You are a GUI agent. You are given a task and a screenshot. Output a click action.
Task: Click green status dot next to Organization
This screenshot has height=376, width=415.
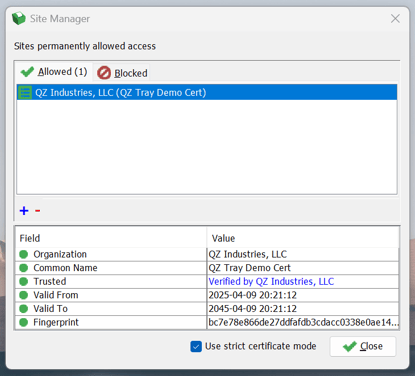pos(24,254)
